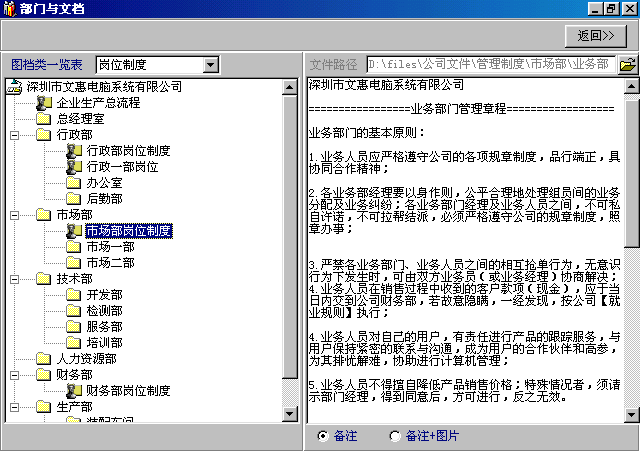Collapse the 行政部 tree node
640x452 pixels.
[14, 135]
